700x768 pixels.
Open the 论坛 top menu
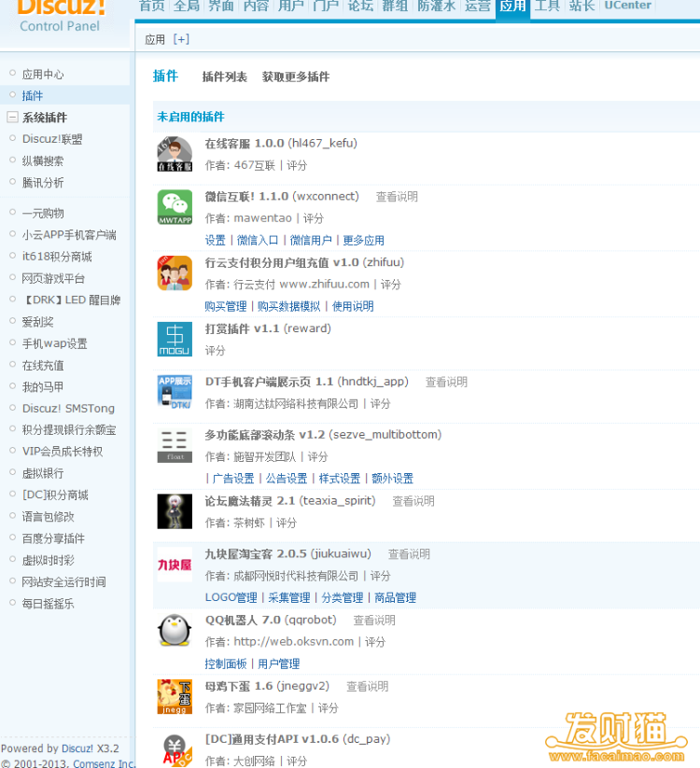[x=360, y=6]
